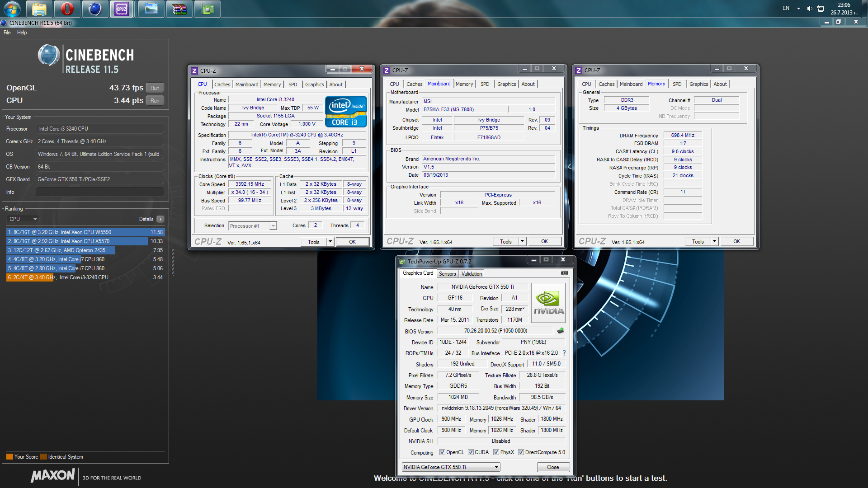
Task: Click the Intel Core i3 logo badge
Action: pos(346,112)
